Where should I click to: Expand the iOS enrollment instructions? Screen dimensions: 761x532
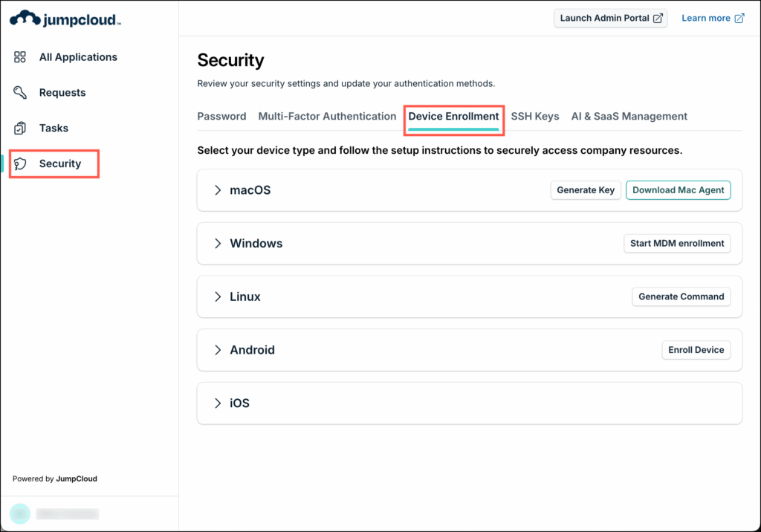tap(218, 403)
